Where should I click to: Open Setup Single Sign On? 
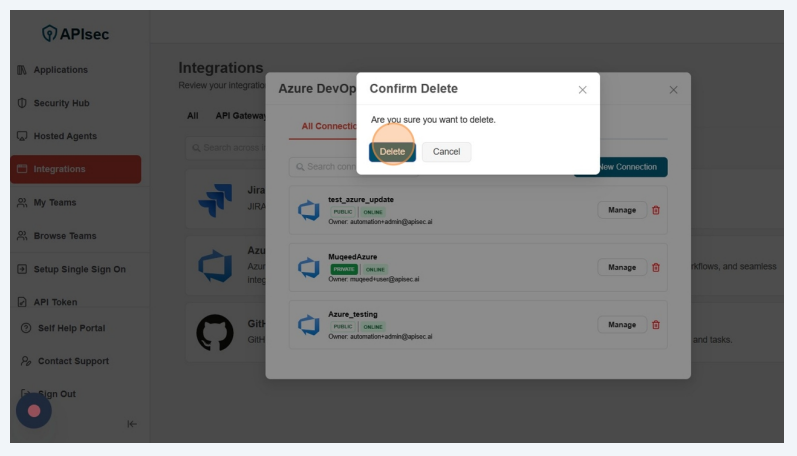pyautogui.click(x=79, y=269)
